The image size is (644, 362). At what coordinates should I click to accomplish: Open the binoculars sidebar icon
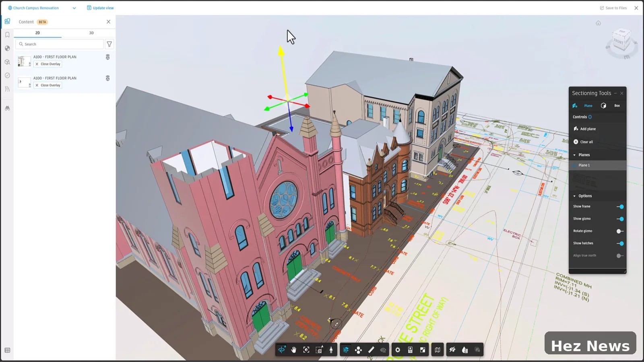coord(7,108)
